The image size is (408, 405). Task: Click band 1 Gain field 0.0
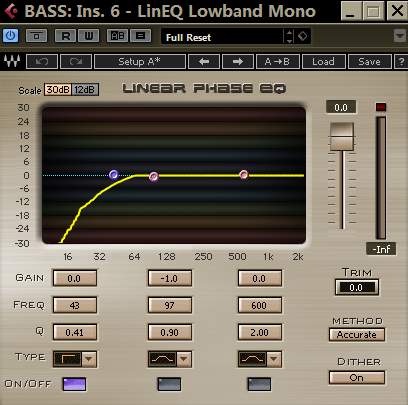pyautogui.click(x=75, y=278)
